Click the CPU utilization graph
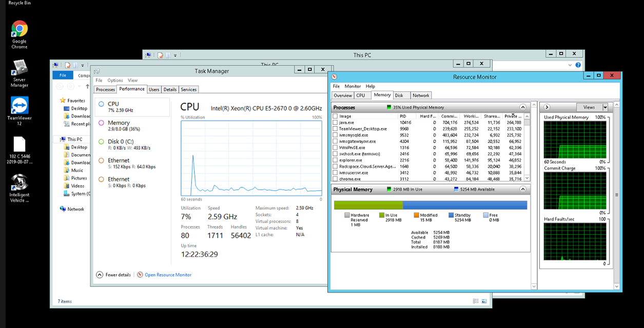The height and width of the screenshot is (328, 644). [251, 158]
